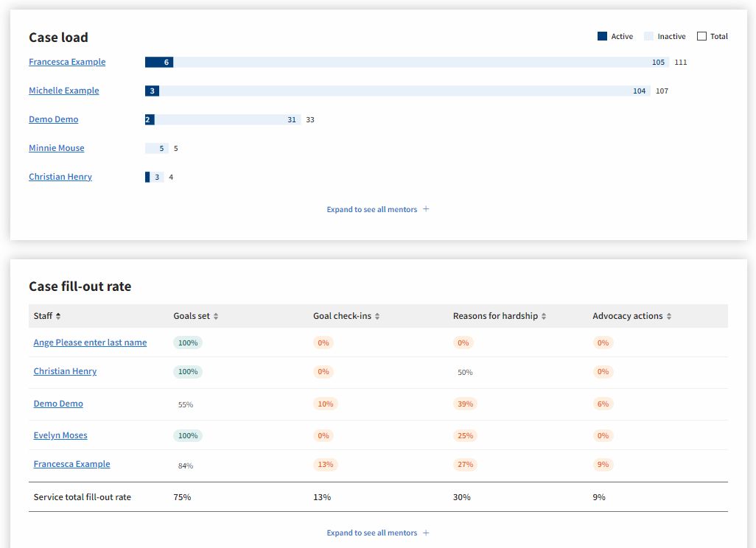Expand all mentors in Case load

tap(372, 209)
